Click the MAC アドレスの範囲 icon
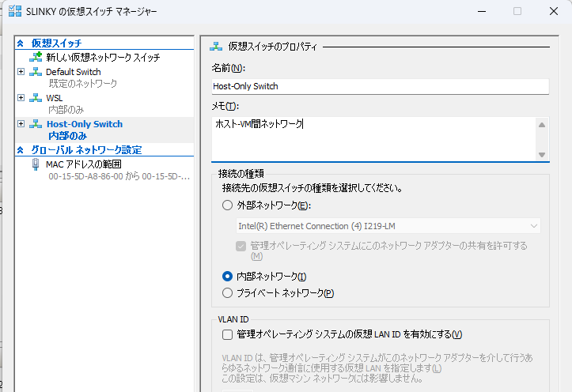This screenshot has height=392, width=572. coord(36,164)
